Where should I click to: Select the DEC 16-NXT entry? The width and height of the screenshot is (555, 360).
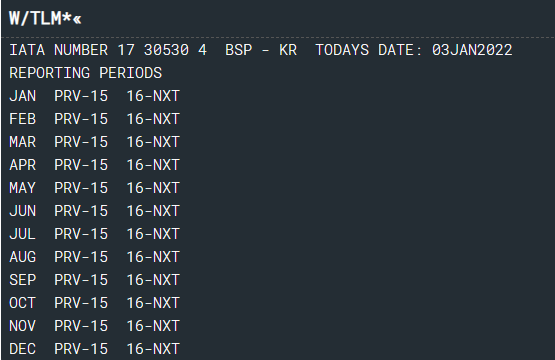point(153,349)
